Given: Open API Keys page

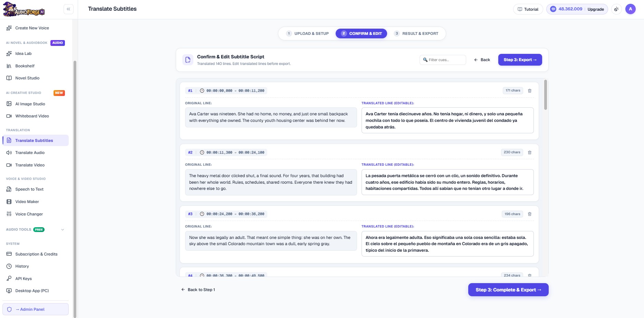Looking at the screenshot, I should [36, 279].
